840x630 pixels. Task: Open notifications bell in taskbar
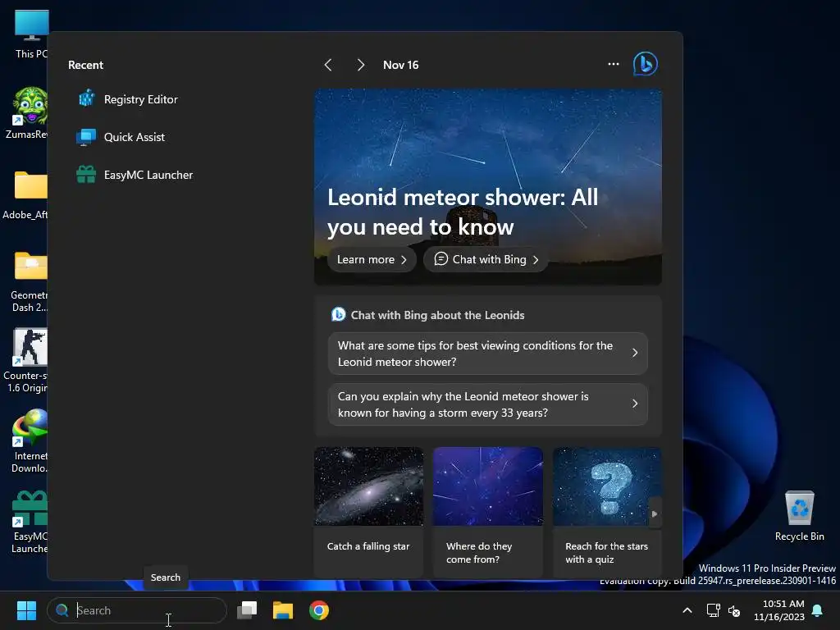point(818,610)
